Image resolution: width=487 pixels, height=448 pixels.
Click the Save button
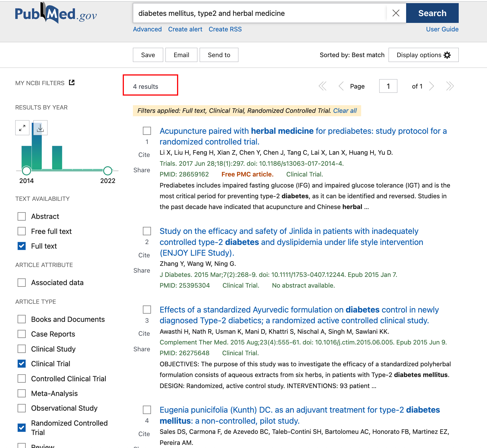pos(148,55)
